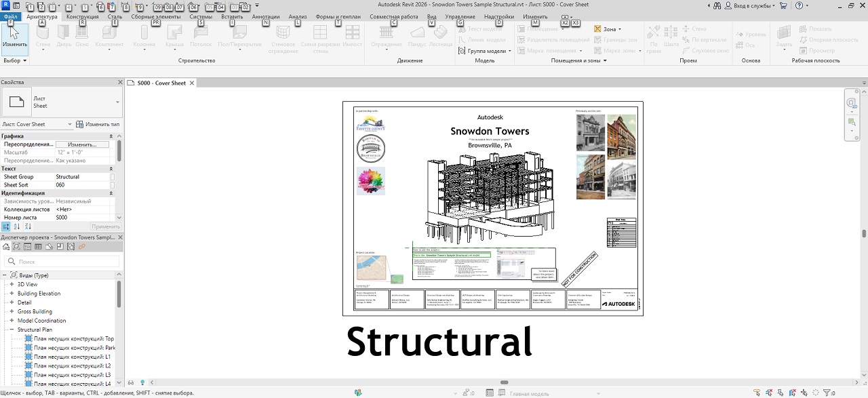Click the Autodesk App Store cart icon
Image resolution: width=868 pixels, height=398 pixels.
click(x=784, y=5)
